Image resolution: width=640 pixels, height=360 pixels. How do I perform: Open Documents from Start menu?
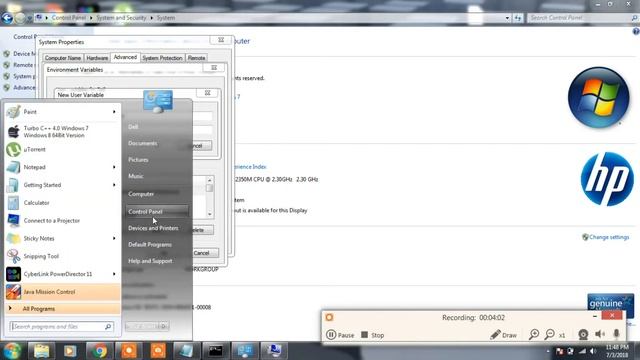click(x=142, y=143)
